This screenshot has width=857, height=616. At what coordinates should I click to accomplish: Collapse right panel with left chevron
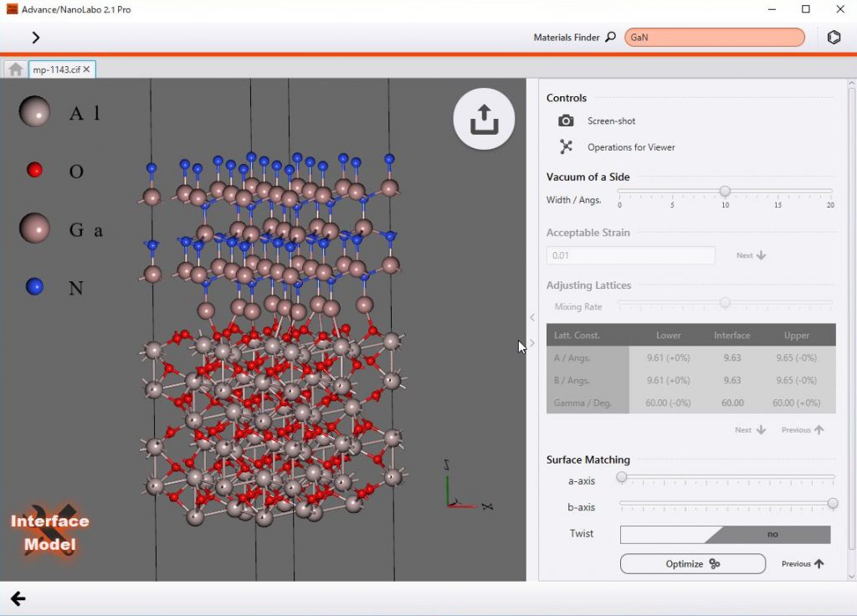click(x=531, y=317)
